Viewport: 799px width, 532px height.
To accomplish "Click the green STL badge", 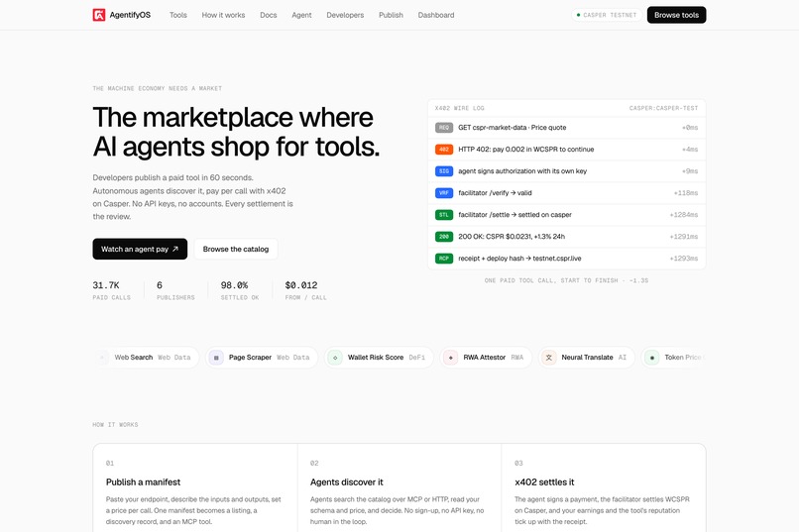I will click(x=444, y=215).
